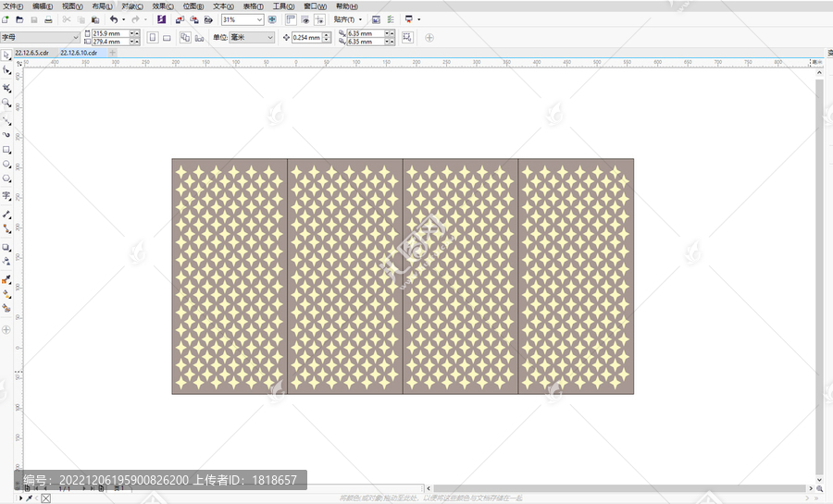833x504 pixels.
Task: Expand the Undo history arrow
Action: click(x=123, y=19)
